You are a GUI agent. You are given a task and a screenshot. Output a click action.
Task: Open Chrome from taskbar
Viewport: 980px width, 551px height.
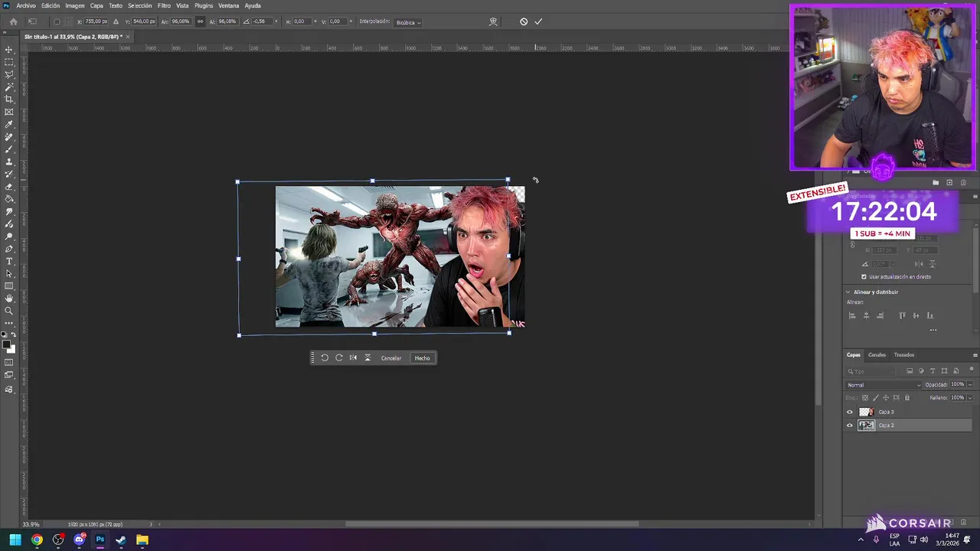tap(37, 540)
